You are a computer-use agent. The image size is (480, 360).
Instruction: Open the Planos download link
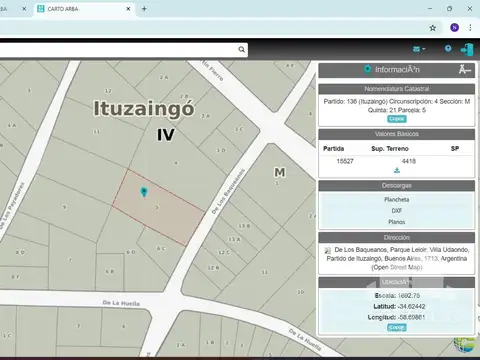[x=397, y=222]
